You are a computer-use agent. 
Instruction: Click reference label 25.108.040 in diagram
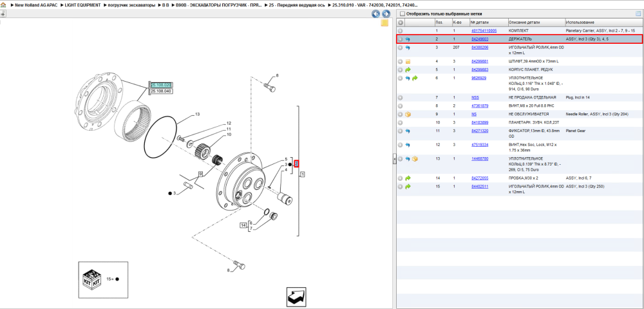(161, 91)
